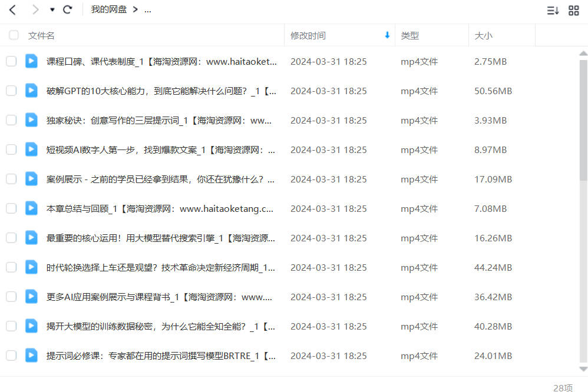The width and height of the screenshot is (588, 392).
Task: Sort by 类型 column header
Action: 409,35
